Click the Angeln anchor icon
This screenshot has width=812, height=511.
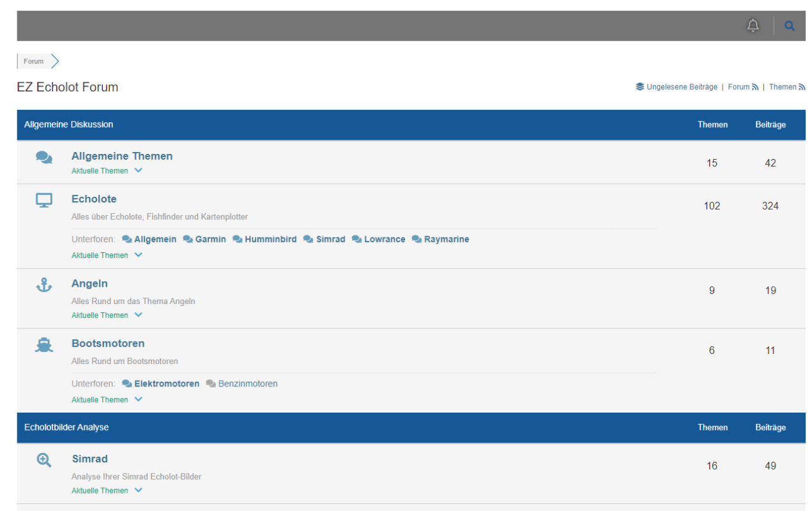click(x=43, y=285)
